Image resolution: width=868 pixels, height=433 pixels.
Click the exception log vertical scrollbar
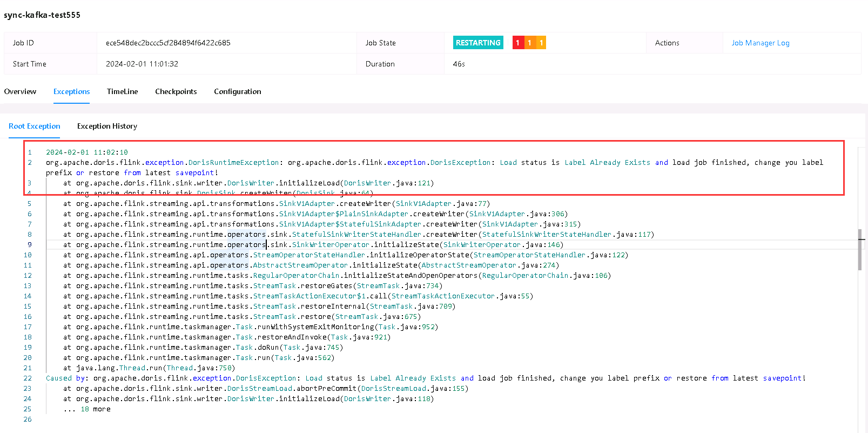(859, 249)
